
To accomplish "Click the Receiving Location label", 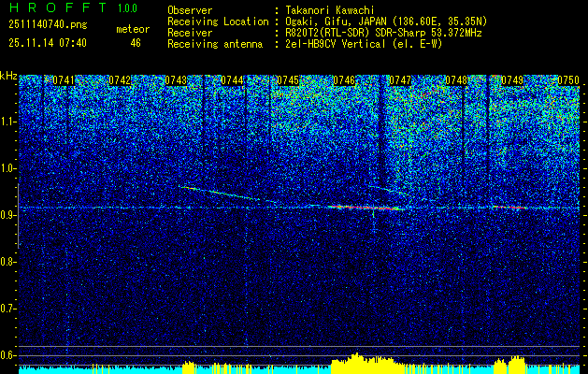I will coord(218,22).
